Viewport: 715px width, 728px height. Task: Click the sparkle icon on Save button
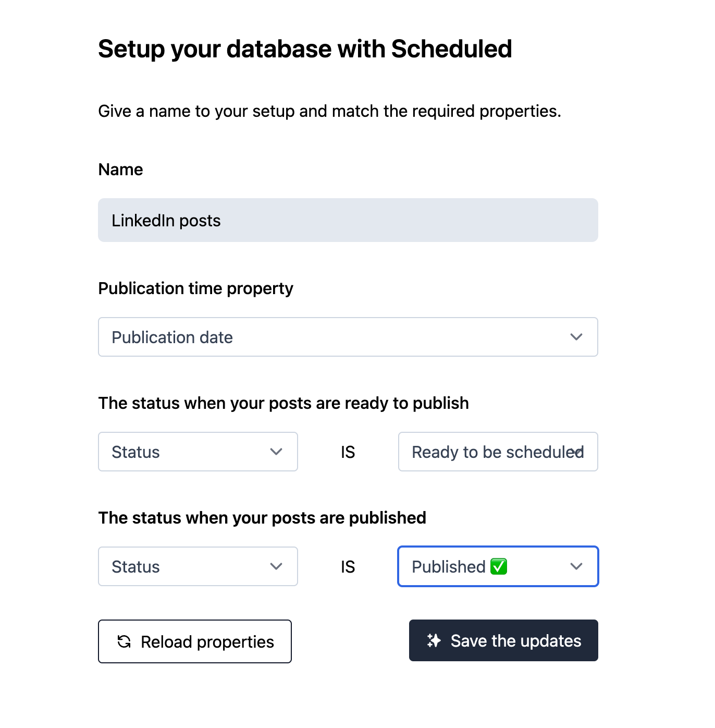[434, 640]
